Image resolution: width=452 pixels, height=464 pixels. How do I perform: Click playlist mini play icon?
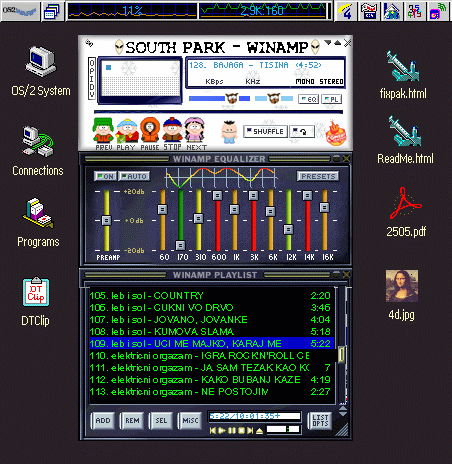(221, 431)
